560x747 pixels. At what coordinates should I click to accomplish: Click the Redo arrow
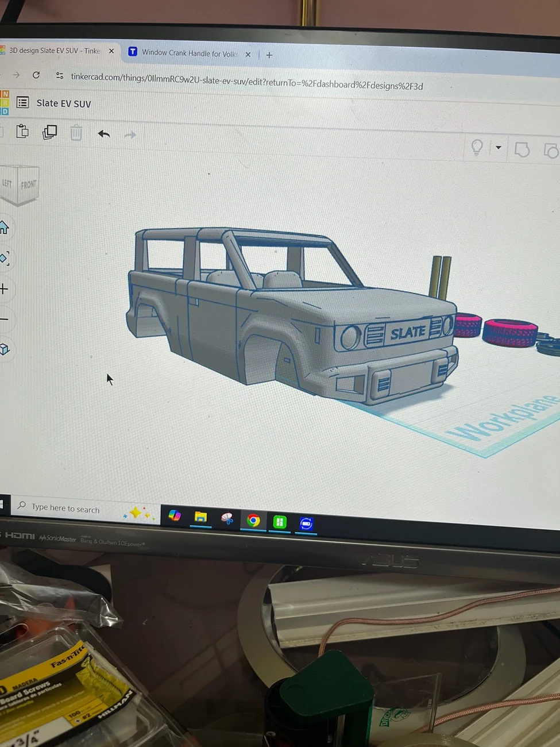[130, 135]
